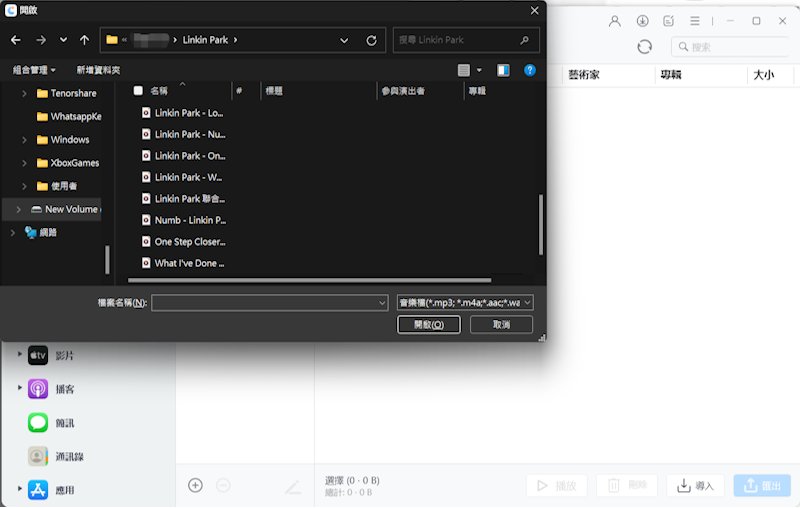Open recent locations chevron beside forward arrow
Image resolution: width=800 pixels, height=508 pixels.
point(63,40)
